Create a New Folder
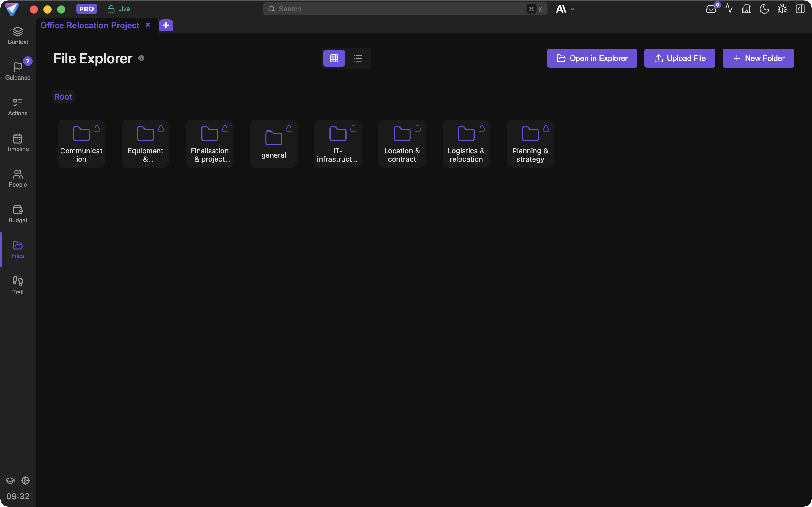This screenshot has height=507, width=812. (x=758, y=58)
